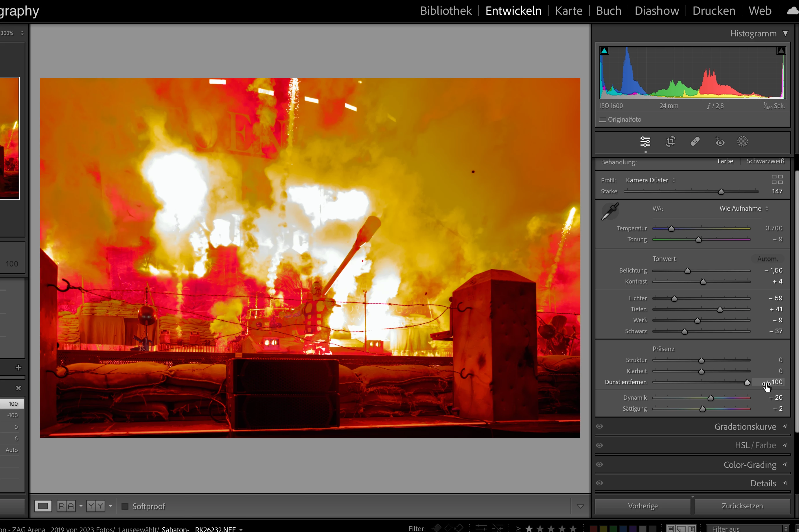Click the cloud sync status icon
This screenshot has width=799, height=532.
[792, 11]
